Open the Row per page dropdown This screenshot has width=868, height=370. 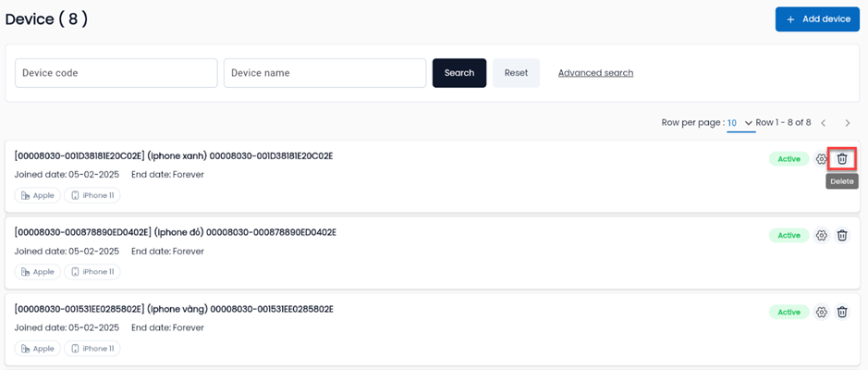click(x=740, y=123)
